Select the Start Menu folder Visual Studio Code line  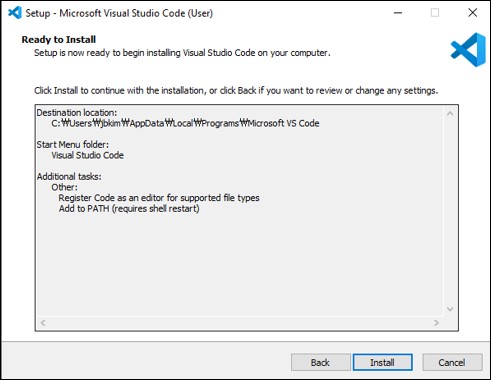(x=88, y=155)
